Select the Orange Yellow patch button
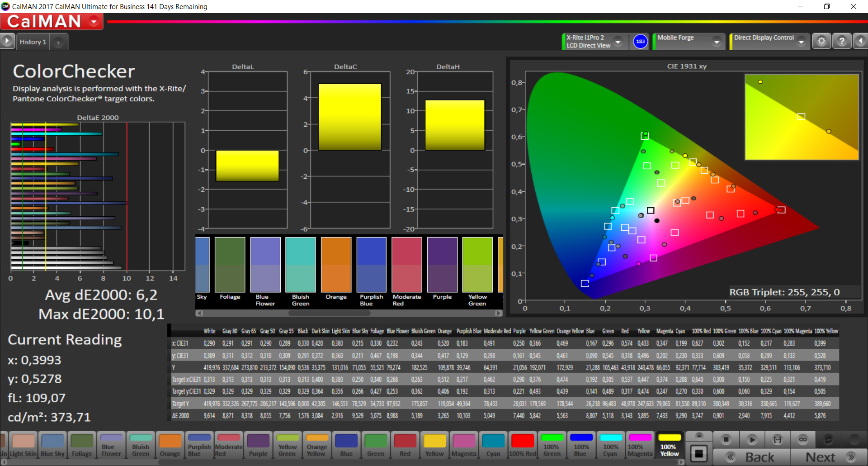Screen dimensions: 868x466 pos(317,445)
